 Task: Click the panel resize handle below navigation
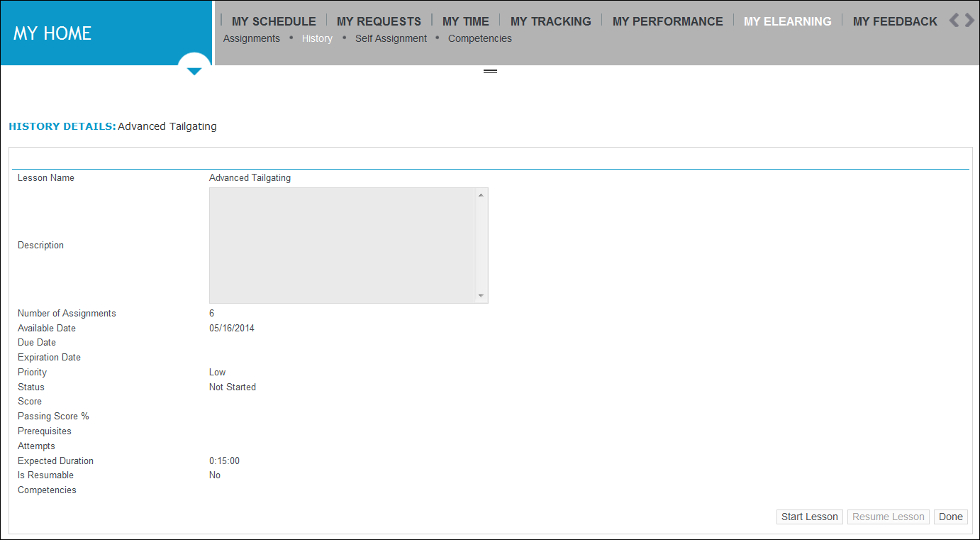click(x=490, y=71)
